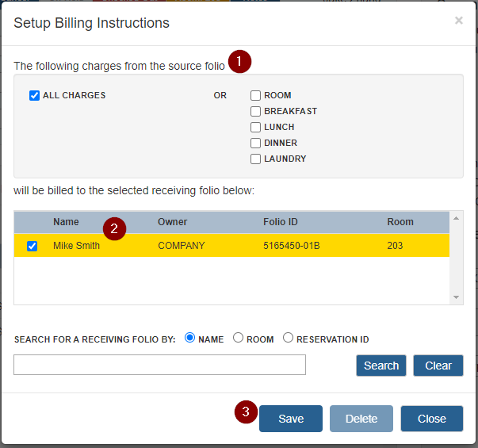
Task: Choose the ROOM search radio button
Action: tap(238, 338)
